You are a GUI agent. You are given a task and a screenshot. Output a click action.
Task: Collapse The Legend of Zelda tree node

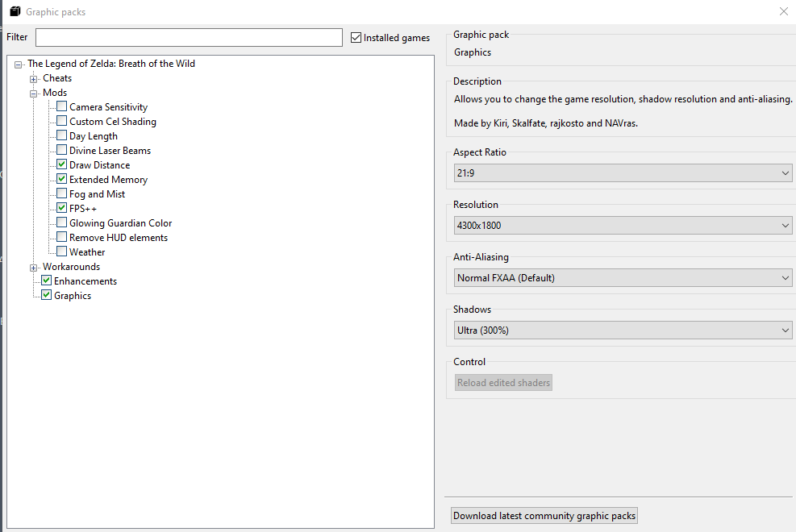point(19,64)
